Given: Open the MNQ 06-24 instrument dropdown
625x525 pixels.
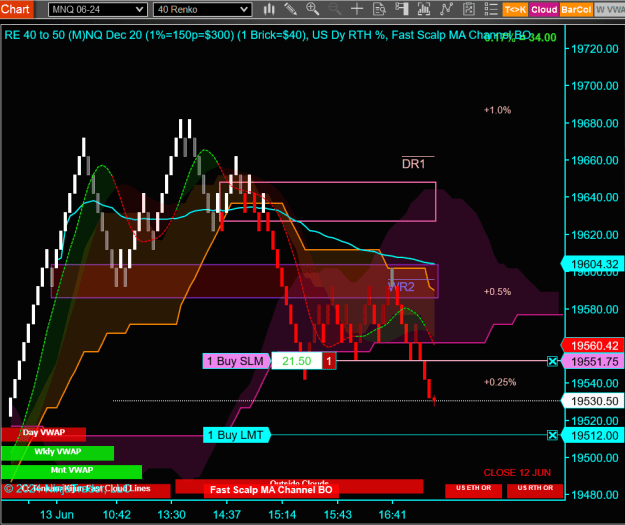Looking at the screenshot, I should (x=98, y=10).
